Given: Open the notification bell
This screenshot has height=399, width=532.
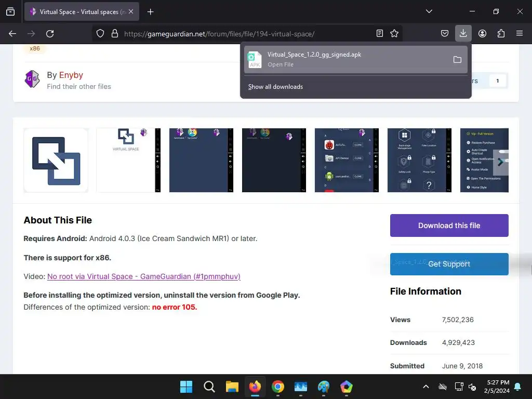Looking at the screenshot, I should coord(518,387).
